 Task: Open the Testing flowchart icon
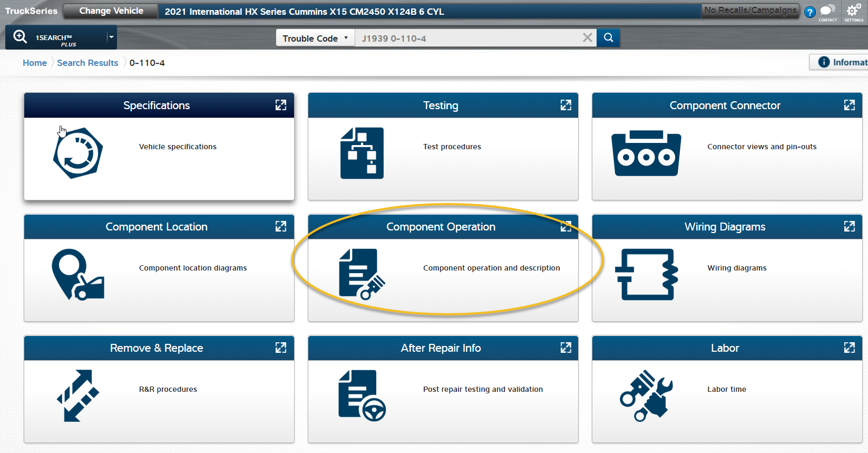(x=362, y=153)
